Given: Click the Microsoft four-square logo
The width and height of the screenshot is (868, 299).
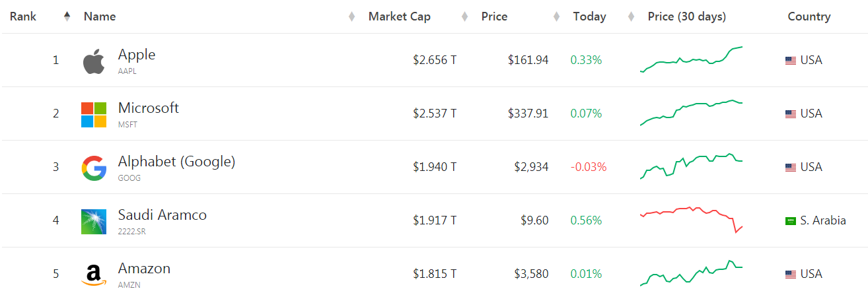Looking at the screenshot, I should click(94, 114).
